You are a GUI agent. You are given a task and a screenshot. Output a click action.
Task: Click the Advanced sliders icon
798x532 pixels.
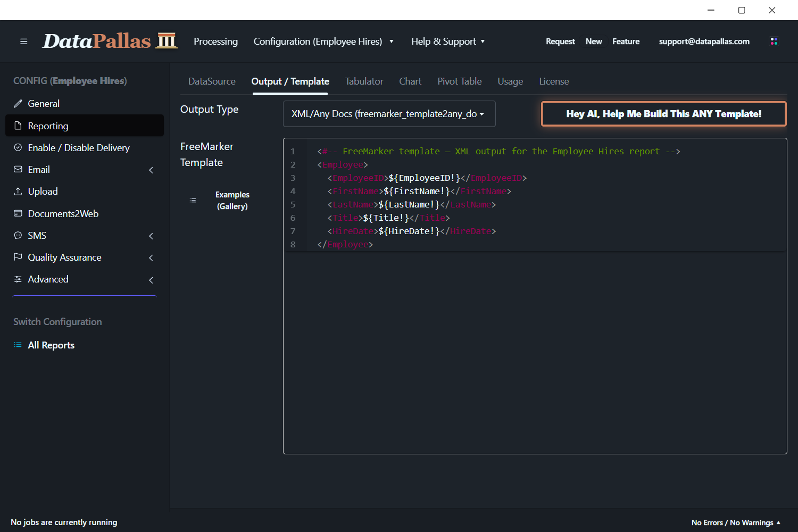pyautogui.click(x=18, y=279)
